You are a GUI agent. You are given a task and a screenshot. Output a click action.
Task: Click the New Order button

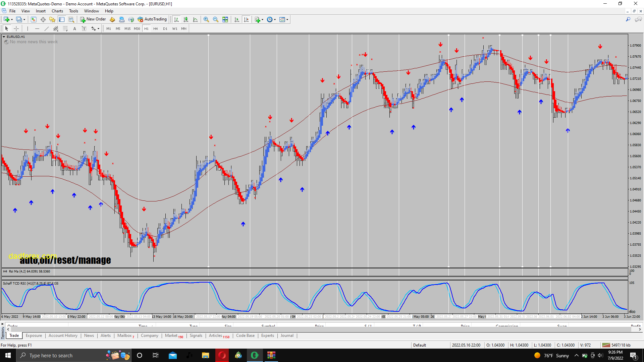93,19
